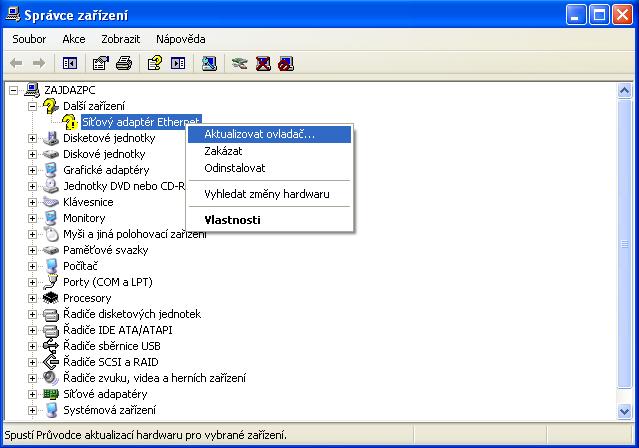This screenshot has width=639, height=448.
Task: Expand Diskové jednotky
Action: [x=32, y=154]
